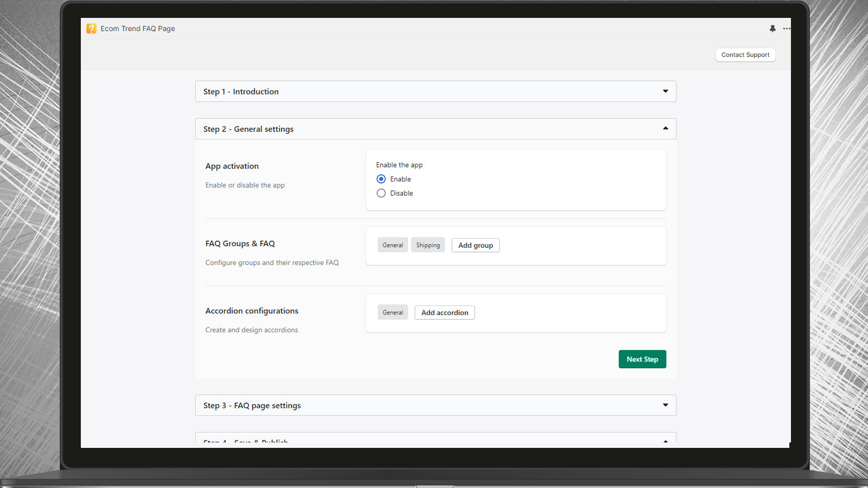
Task: Click the Contact Support button
Action: (x=745, y=55)
